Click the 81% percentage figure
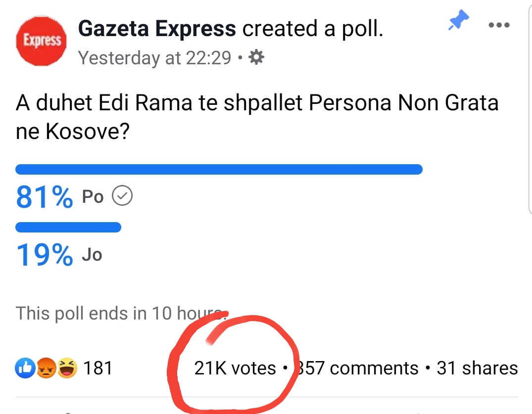The width and height of the screenshot is (532, 414). point(44,197)
